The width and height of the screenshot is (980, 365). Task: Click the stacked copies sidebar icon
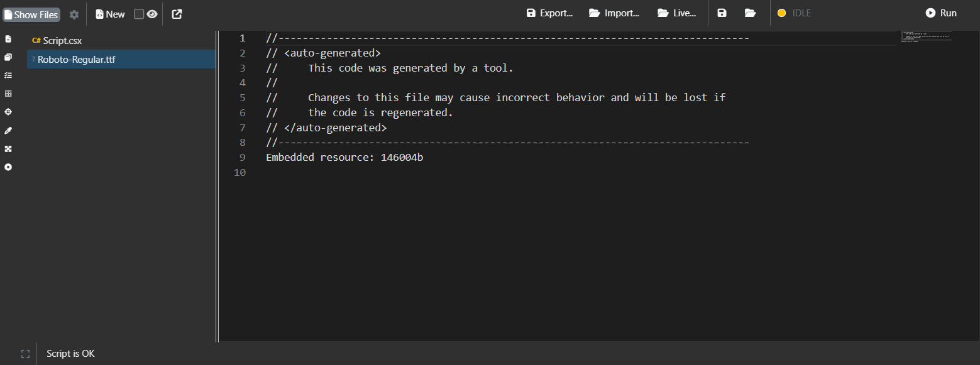[8, 57]
